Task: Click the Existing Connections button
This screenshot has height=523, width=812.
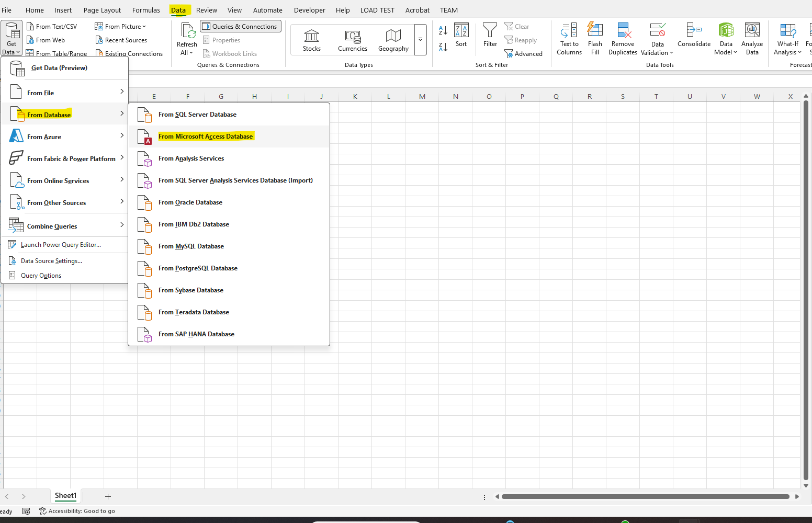Action: 129,53
